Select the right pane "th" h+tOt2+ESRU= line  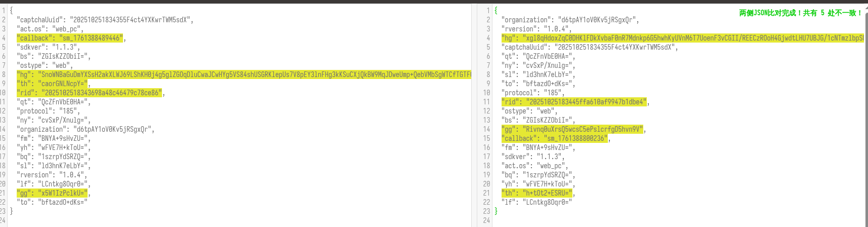pos(537,193)
